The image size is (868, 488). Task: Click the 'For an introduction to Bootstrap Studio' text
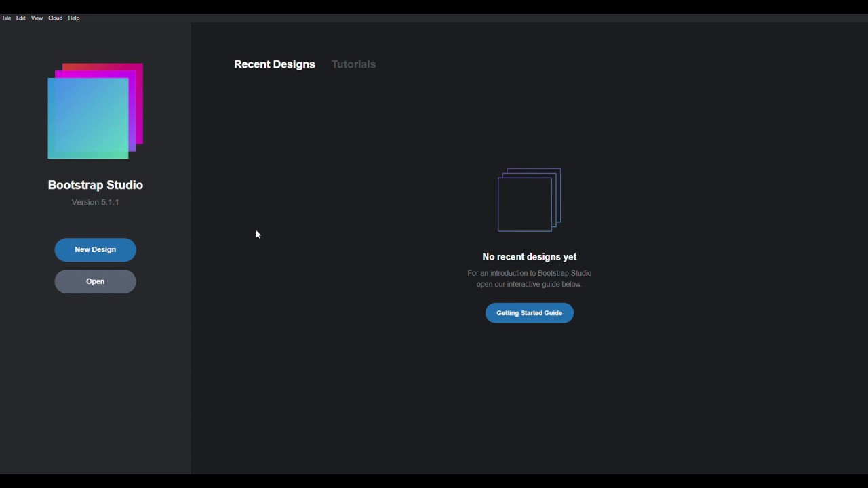tap(530, 273)
